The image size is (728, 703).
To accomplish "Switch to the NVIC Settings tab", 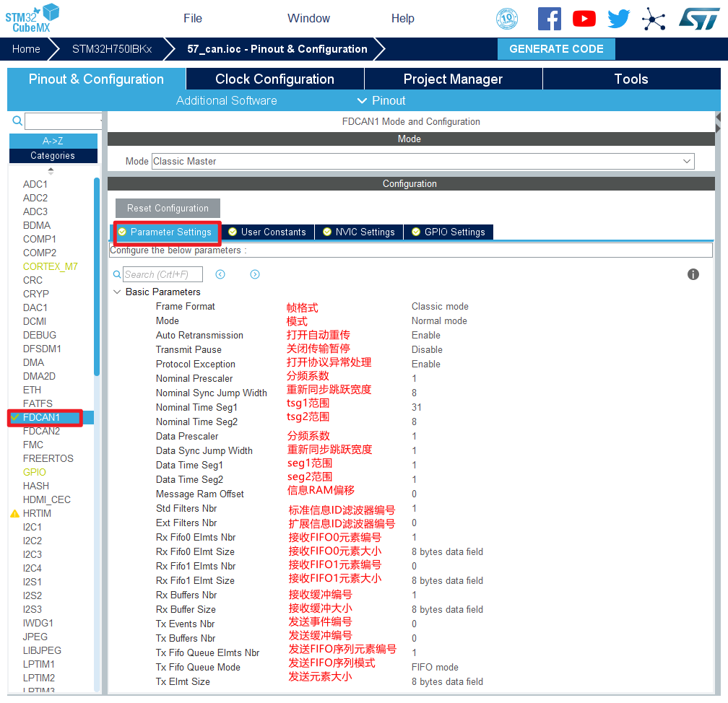I will tap(359, 232).
